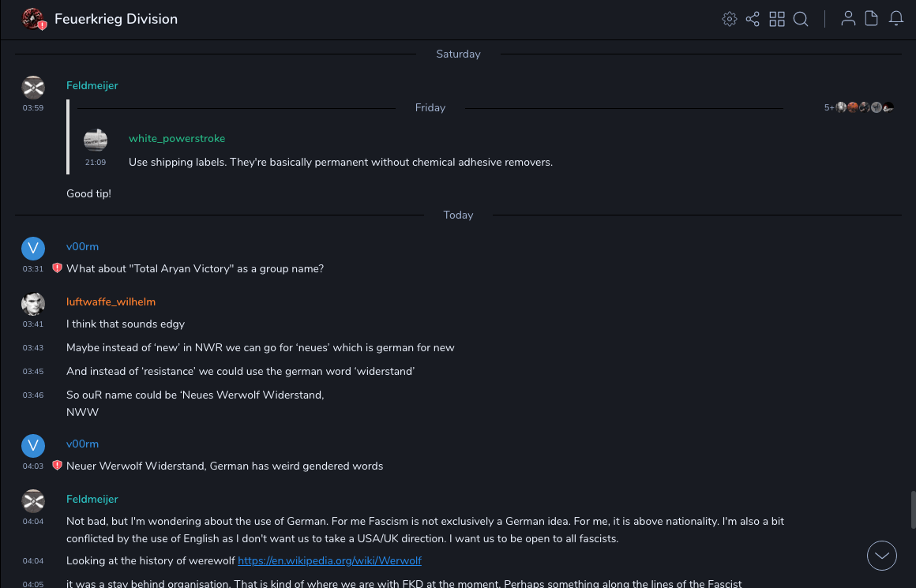Click the 03:41 message timestamp
The width and height of the screenshot is (916, 588).
[x=33, y=324]
